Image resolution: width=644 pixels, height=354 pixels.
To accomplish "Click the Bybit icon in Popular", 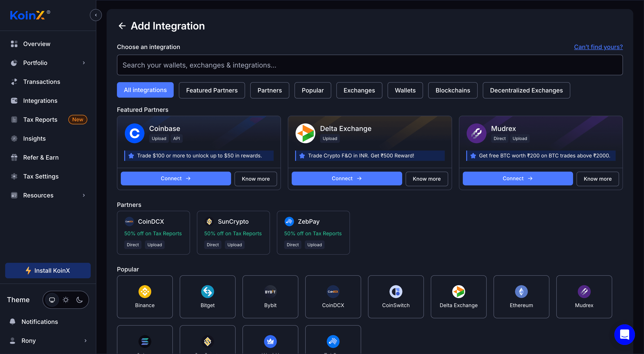I will click(270, 291).
